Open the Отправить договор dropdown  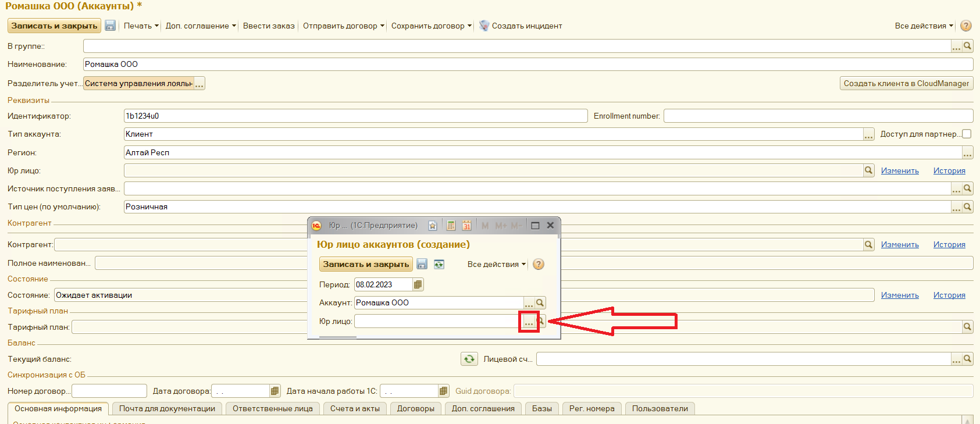[x=343, y=26]
